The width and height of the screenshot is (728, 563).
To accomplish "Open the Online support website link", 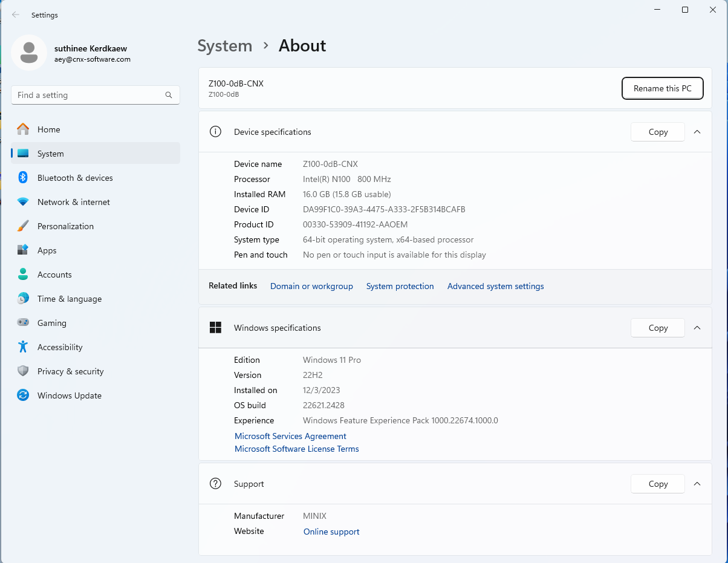I will coord(331,532).
